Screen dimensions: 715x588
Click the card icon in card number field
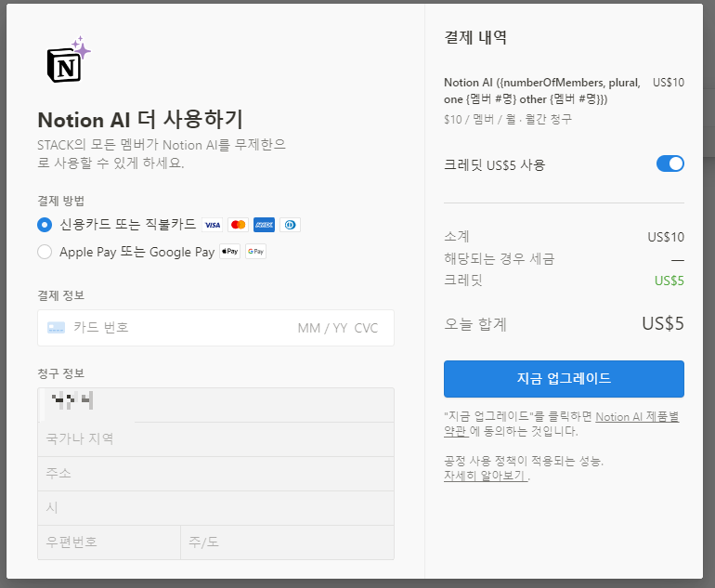tap(56, 328)
